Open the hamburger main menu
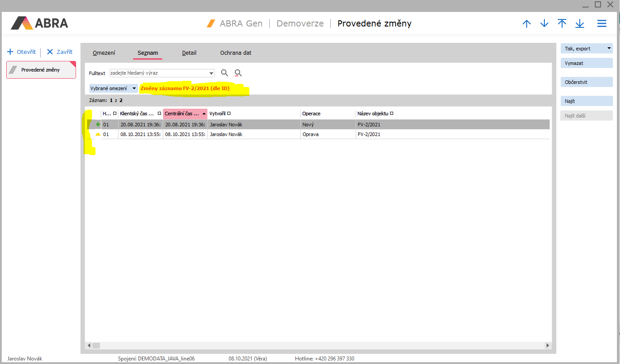The height and width of the screenshot is (364, 620). tap(602, 24)
